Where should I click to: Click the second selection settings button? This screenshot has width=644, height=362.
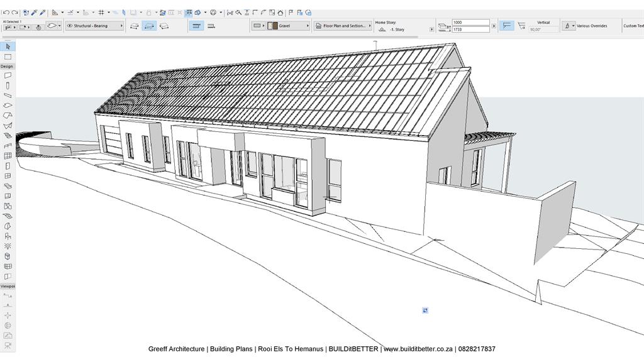click(x=25, y=28)
